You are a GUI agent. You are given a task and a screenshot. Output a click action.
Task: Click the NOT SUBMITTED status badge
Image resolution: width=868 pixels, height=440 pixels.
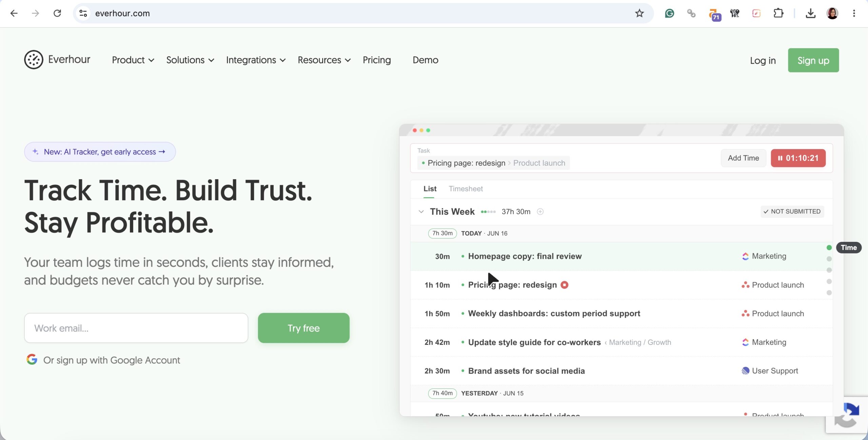792,211
